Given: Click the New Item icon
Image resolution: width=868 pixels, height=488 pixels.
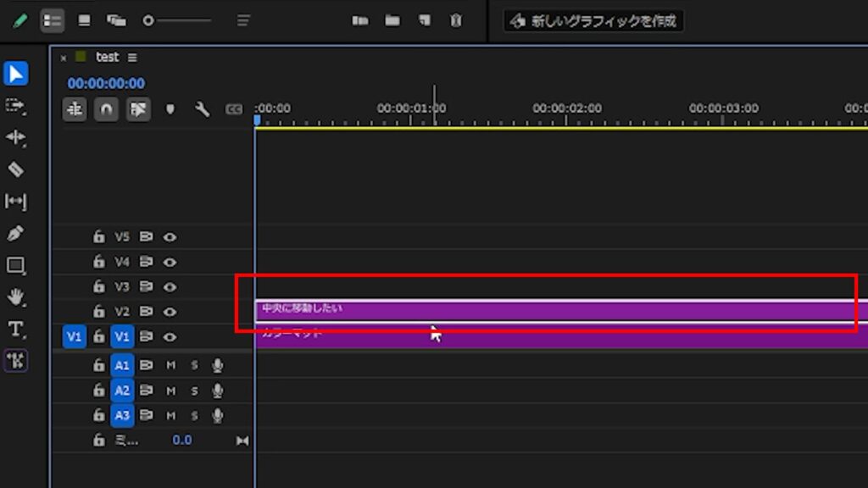Looking at the screenshot, I should pos(425,21).
